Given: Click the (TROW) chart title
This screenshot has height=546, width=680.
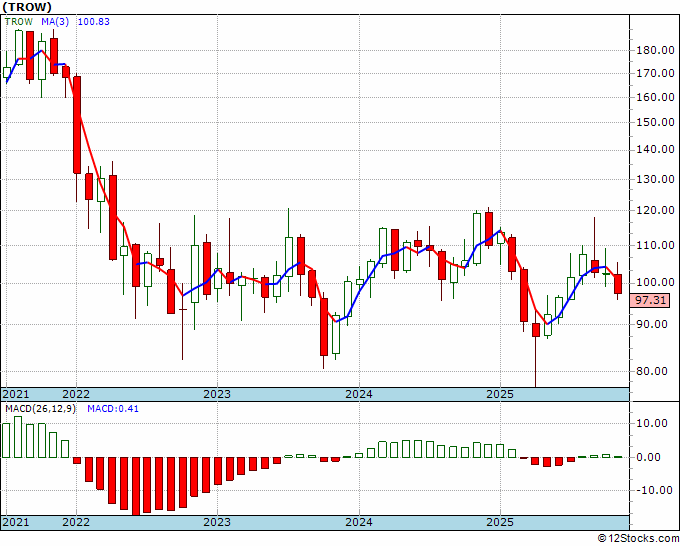Looking at the screenshot, I should tap(27, 7).
